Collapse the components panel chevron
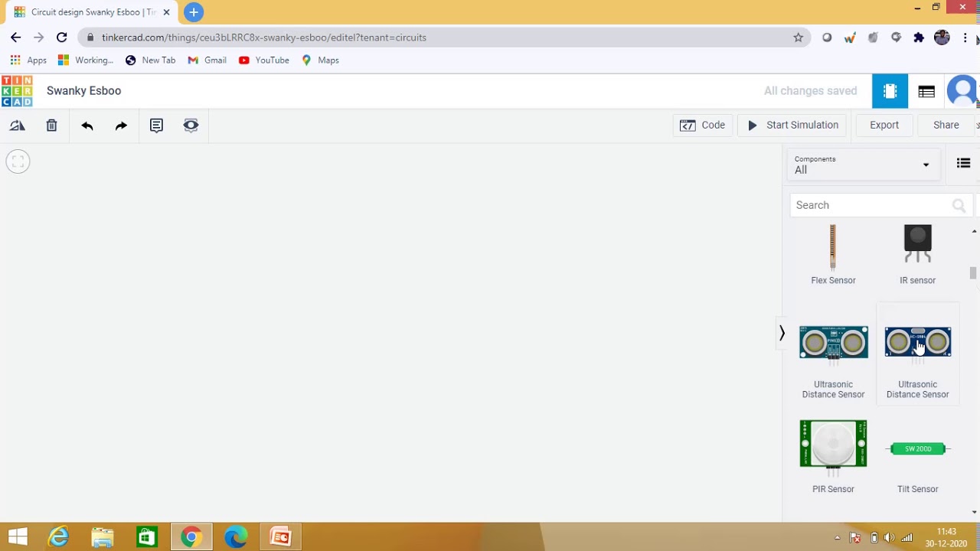980x551 pixels. coord(782,333)
